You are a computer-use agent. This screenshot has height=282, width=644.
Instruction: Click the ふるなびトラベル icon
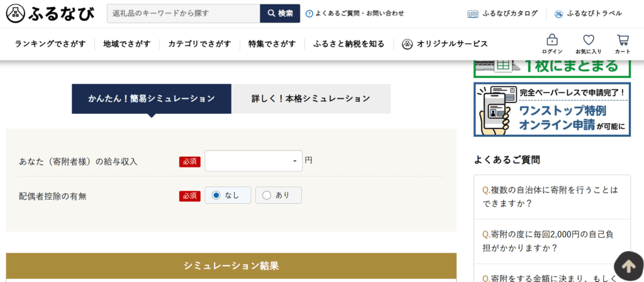[x=558, y=13]
